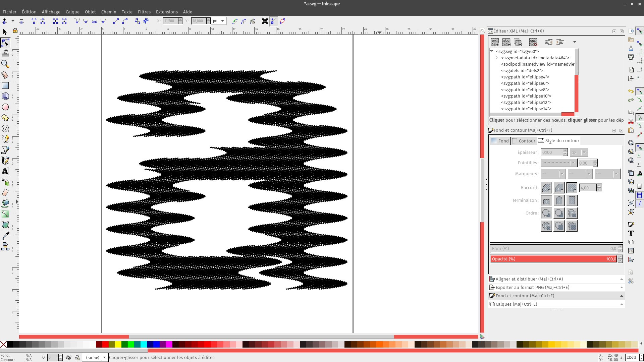Viewport: 644px width, 362px height.
Task: Select the Spiral tool
Action: (x=5, y=129)
